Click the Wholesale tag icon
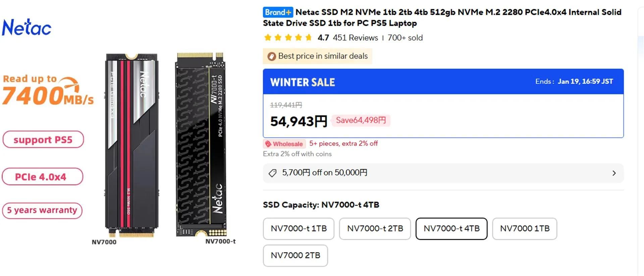 (x=268, y=144)
